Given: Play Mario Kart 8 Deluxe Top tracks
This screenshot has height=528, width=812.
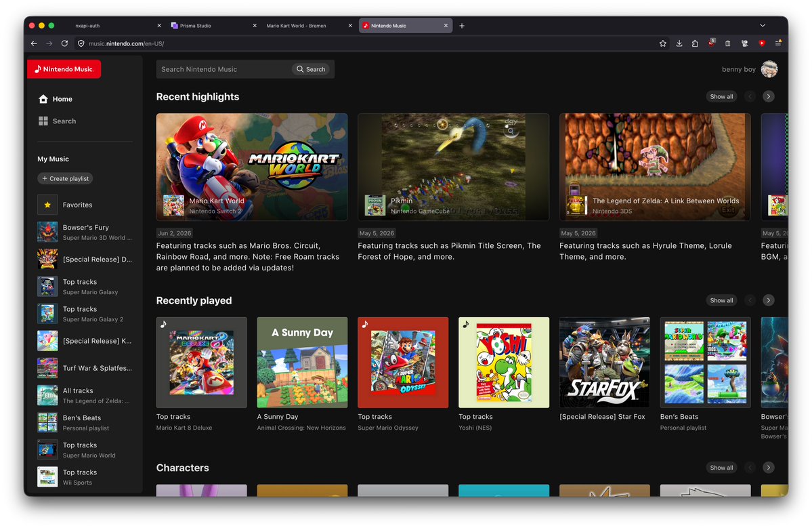Looking at the screenshot, I should click(201, 362).
